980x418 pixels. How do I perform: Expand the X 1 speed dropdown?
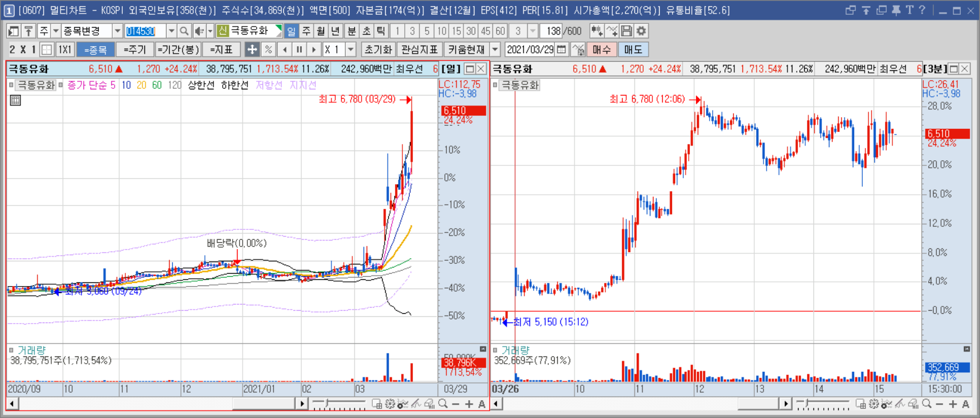(x=351, y=49)
